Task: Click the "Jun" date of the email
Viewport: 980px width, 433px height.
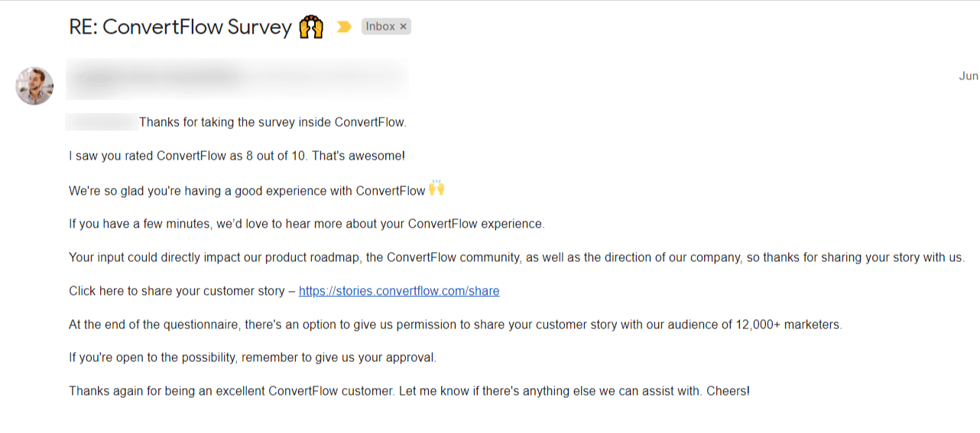Action: point(969,76)
